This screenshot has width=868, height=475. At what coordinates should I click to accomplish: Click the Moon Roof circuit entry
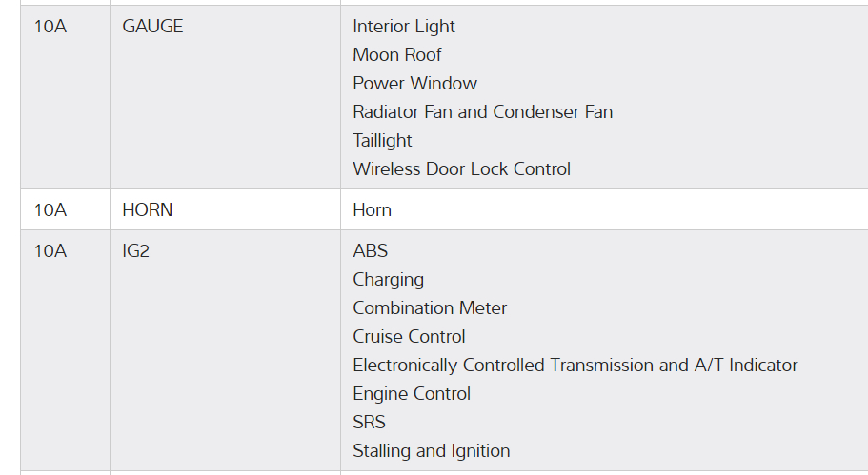(397, 55)
